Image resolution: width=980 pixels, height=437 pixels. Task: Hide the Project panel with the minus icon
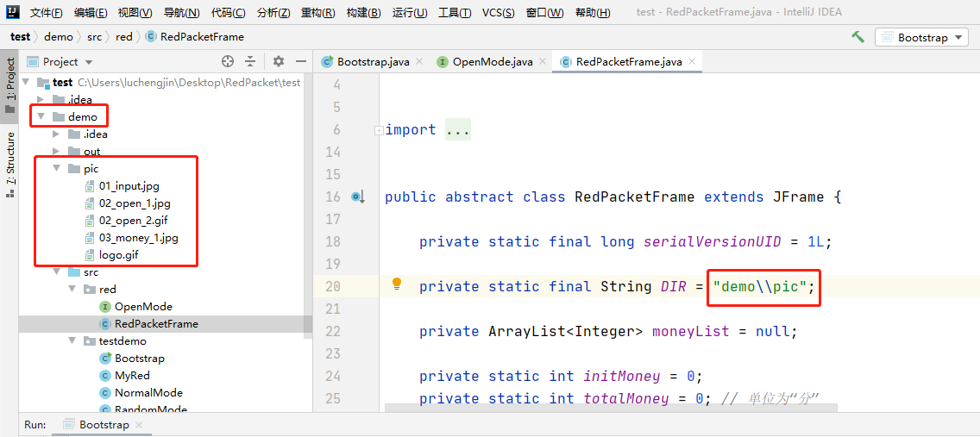pos(300,61)
